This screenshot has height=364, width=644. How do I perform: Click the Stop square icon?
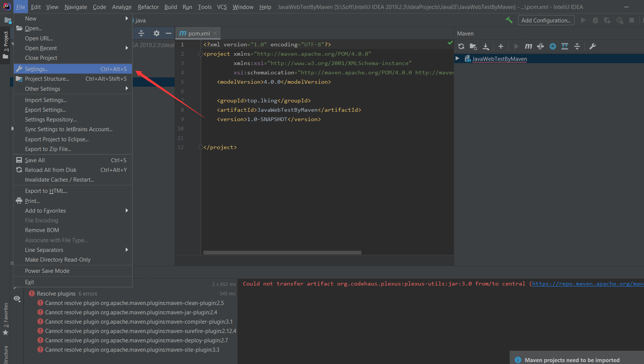(632, 20)
